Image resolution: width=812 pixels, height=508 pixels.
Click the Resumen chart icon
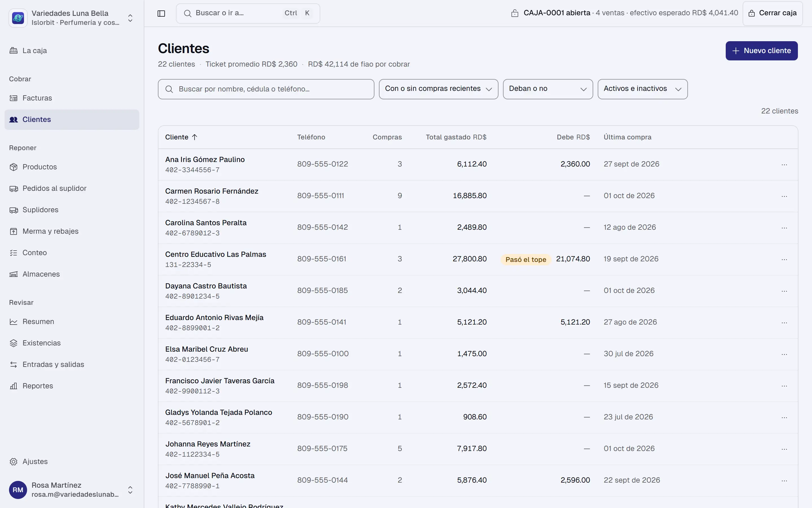[14, 322]
